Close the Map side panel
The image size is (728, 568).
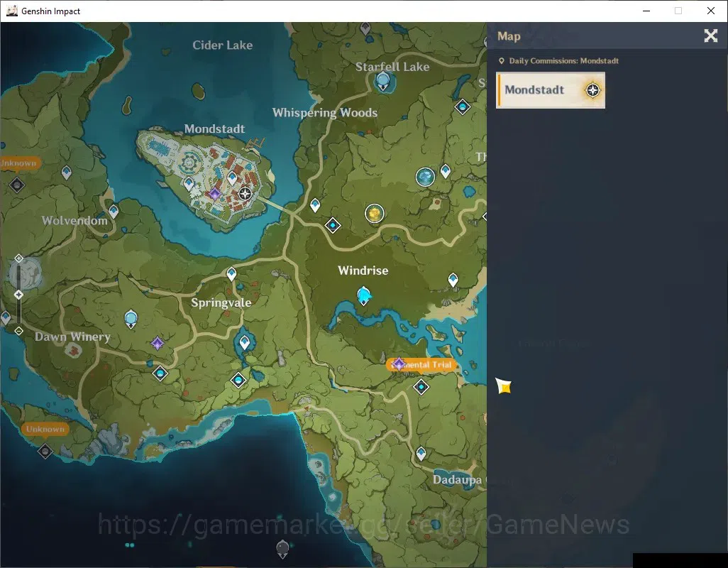click(x=710, y=35)
